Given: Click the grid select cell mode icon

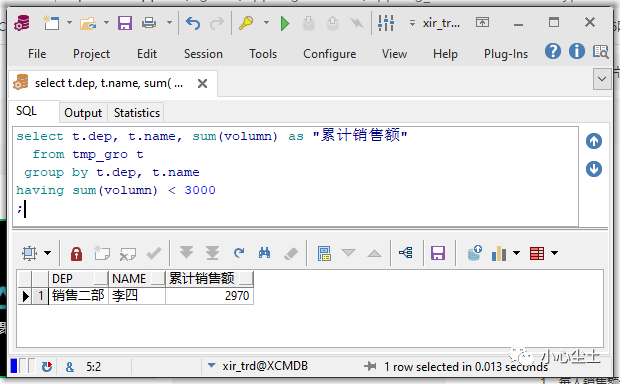Looking at the screenshot, I should [30, 253].
